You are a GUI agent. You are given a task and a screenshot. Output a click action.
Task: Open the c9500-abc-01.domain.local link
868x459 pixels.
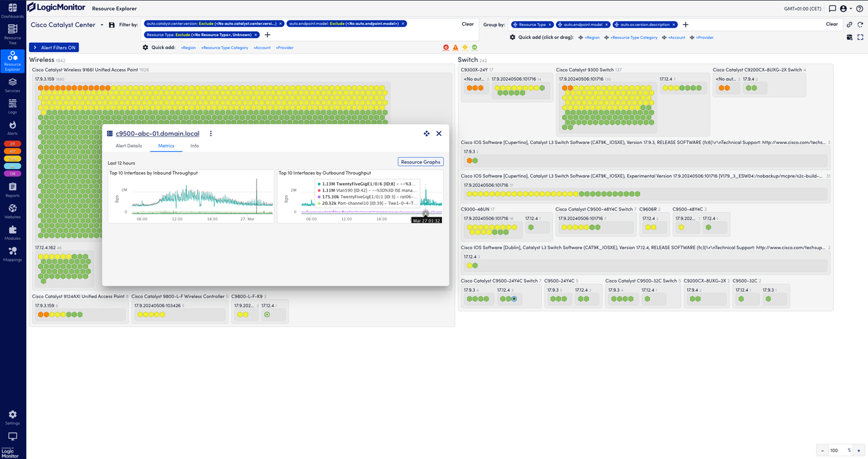coord(157,134)
